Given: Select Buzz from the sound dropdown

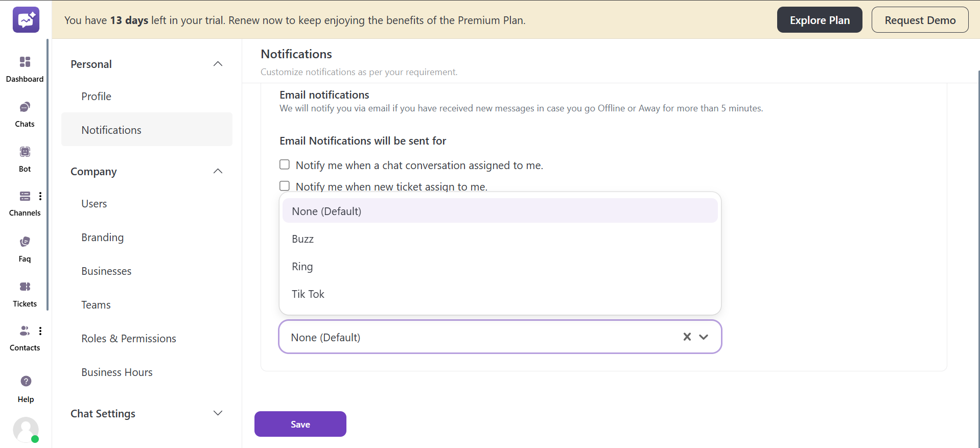Looking at the screenshot, I should tap(302, 239).
